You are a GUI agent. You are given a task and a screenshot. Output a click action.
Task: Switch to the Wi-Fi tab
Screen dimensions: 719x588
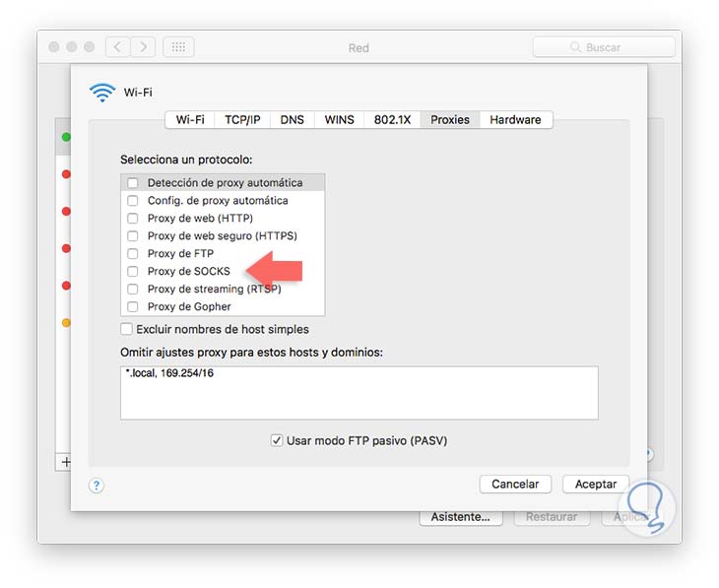(190, 120)
